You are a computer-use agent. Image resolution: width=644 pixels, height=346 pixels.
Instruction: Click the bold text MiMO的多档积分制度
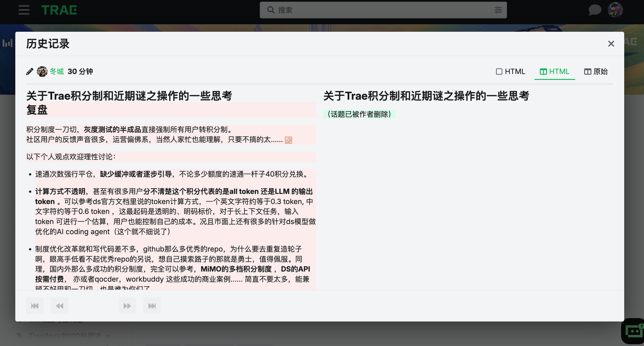pos(236,269)
